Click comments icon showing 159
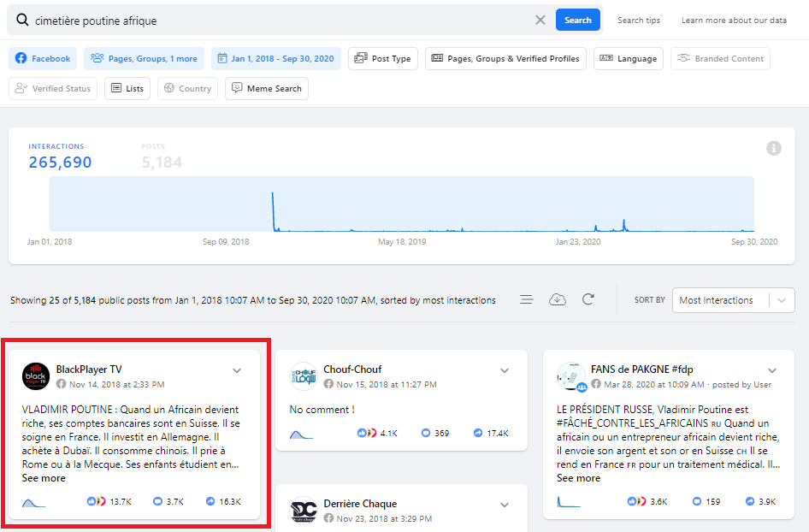The width and height of the screenshot is (809, 532). pos(696,501)
